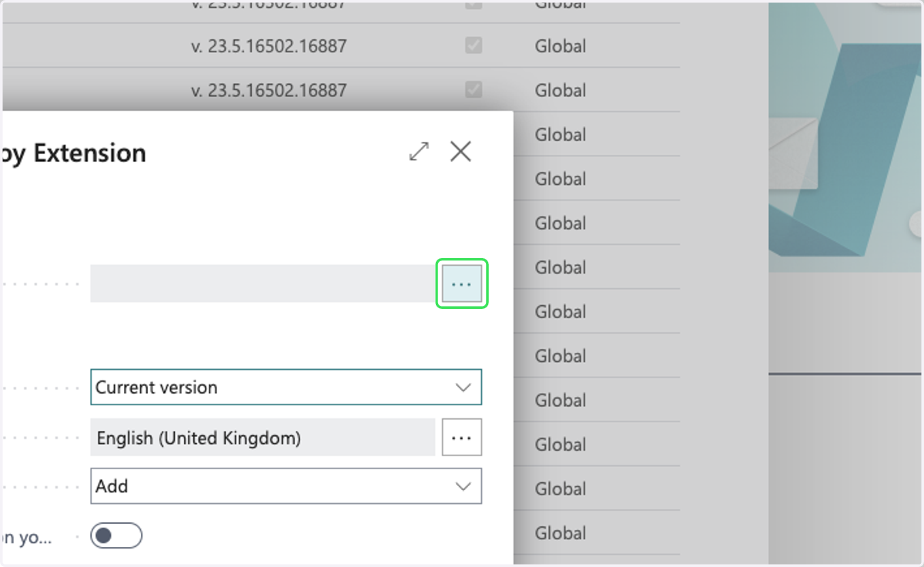This screenshot has height=567, width=924.
Task: Close the Extension dialog
Action: [460, 152]
